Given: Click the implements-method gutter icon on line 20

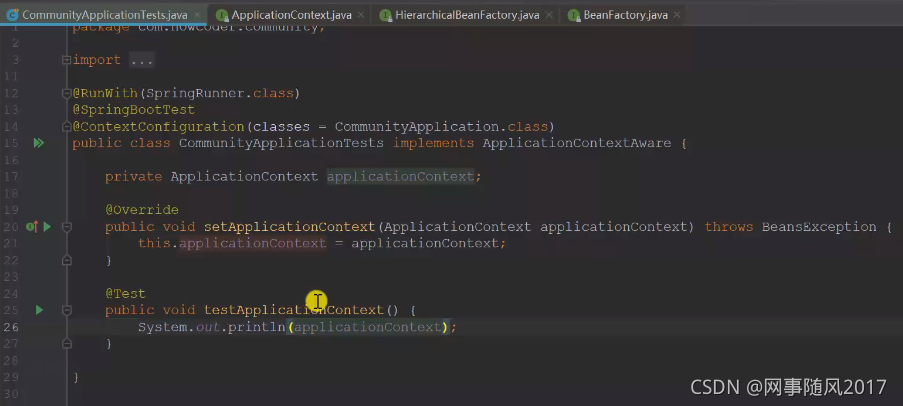Looking at the screenshot, I should [x=32, y=227].
